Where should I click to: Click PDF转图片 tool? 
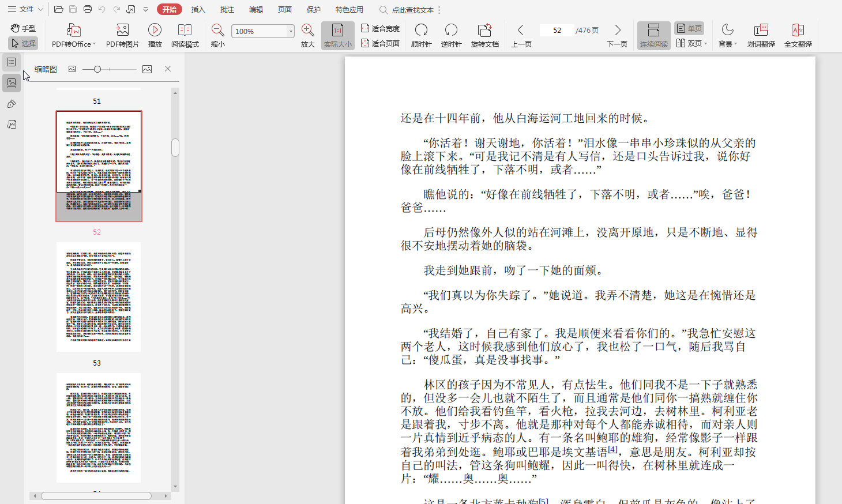click(123, 36)
